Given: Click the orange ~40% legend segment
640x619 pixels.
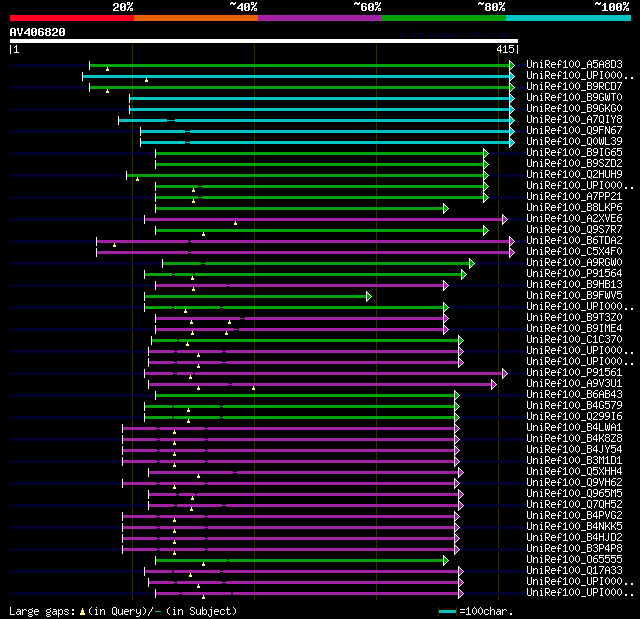Looking at the screenshot, I should pos(196,18).
